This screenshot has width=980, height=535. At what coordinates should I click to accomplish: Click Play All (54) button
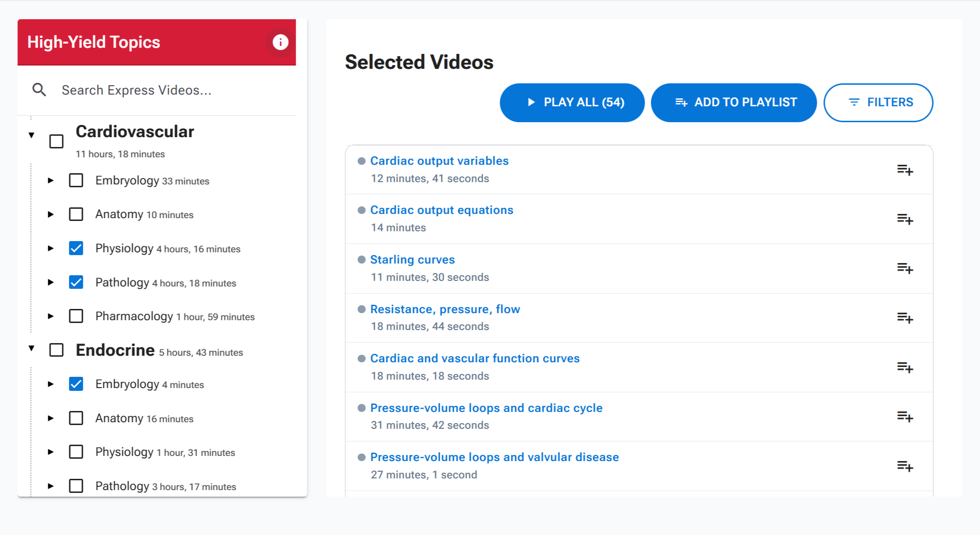click(572, 103)
